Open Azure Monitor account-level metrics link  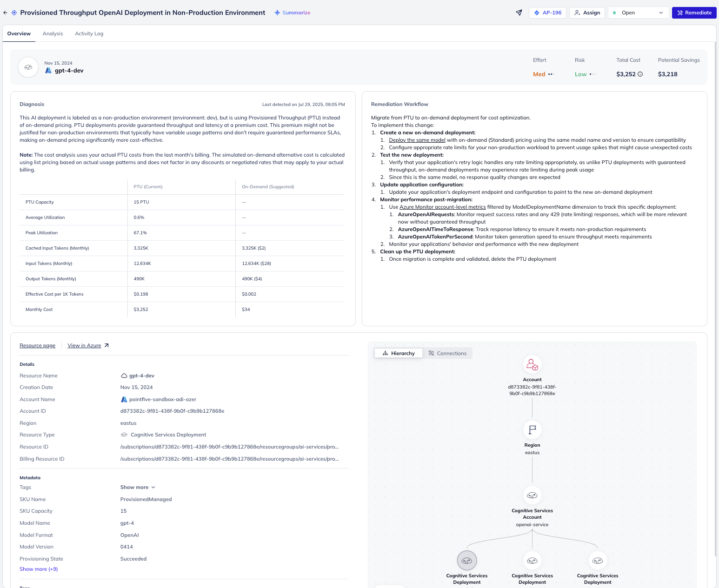(443, 207)
